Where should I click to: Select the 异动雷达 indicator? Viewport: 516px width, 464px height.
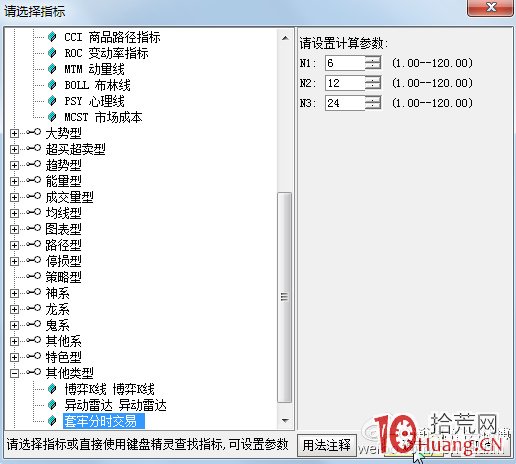[115, 405]
